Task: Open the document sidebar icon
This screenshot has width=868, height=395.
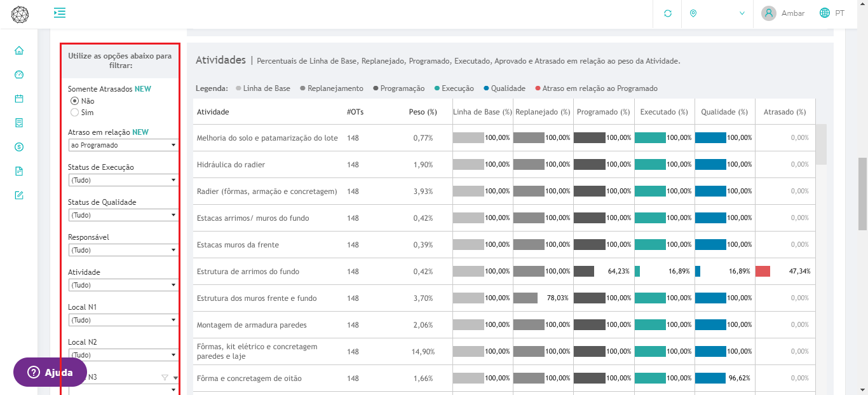Action: [x=19, y=171]
